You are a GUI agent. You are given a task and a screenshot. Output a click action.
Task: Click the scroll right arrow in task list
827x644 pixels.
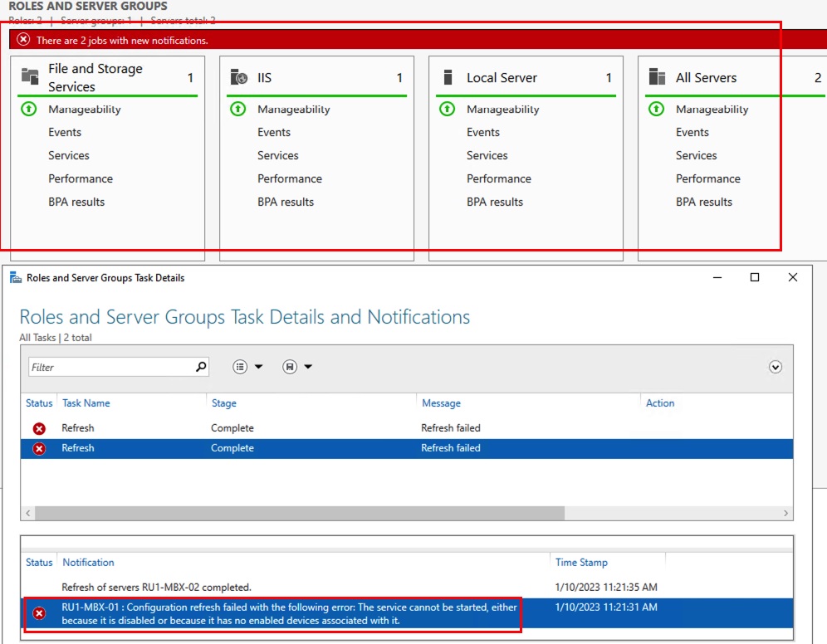[x=785, y=513]
